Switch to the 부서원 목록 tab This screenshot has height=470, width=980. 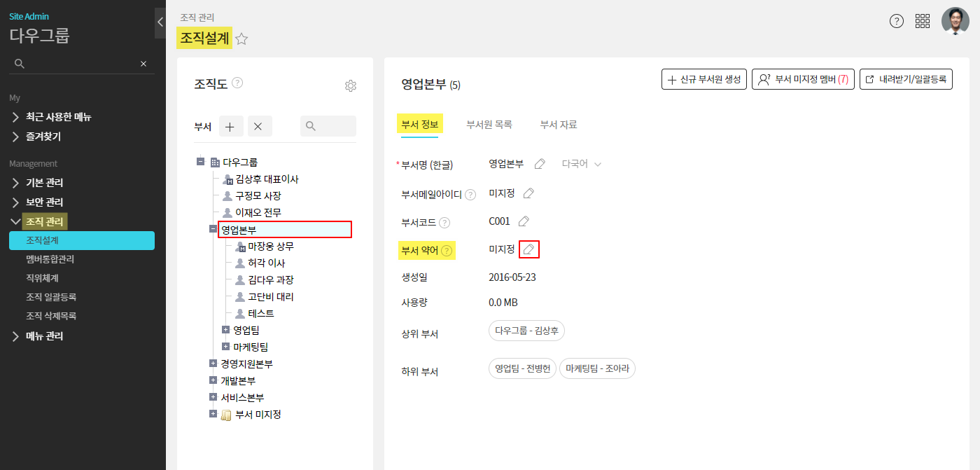coord(489,125)
